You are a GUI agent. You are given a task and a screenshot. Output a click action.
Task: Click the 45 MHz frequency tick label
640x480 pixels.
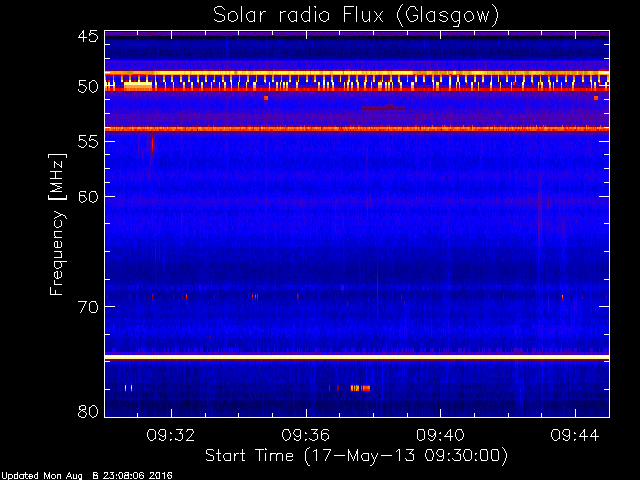[x=88, y=36]
